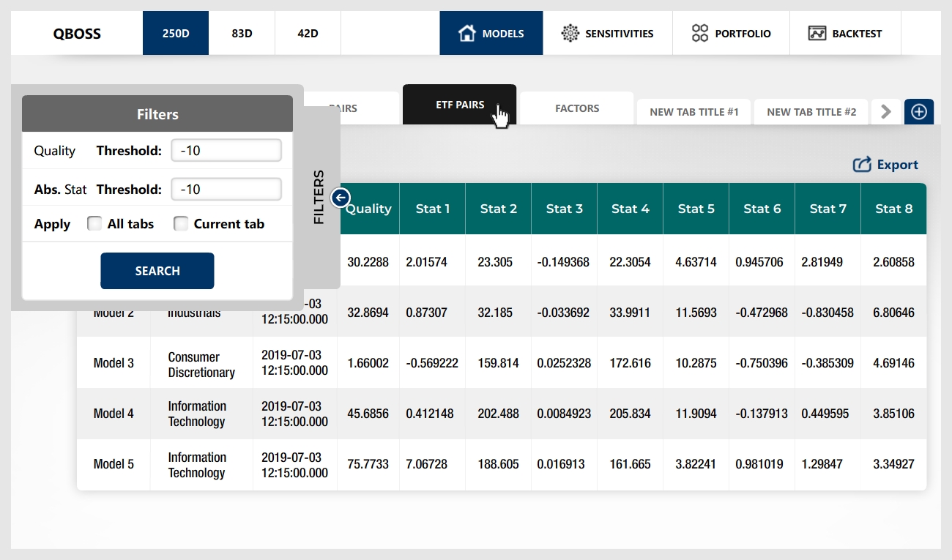Focus the Abs. Stat Threshold field
The height and width of the screenshot is (560, 952).
pos(226,190)
